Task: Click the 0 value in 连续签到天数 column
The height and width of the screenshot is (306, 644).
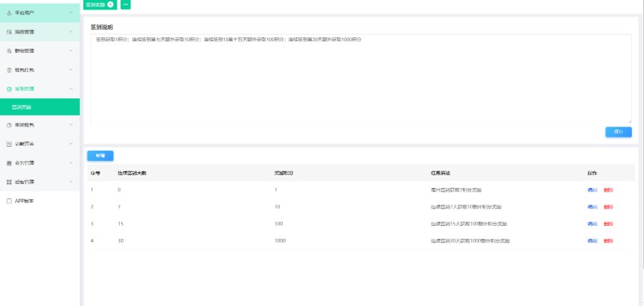Action: coord(119,190)
